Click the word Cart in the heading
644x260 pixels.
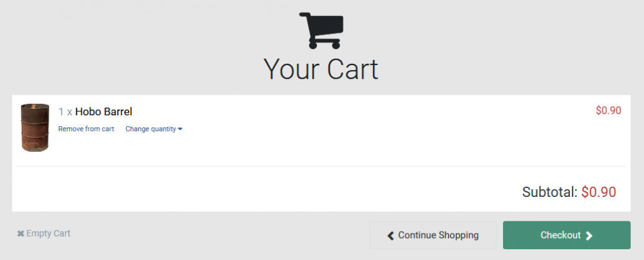coord(352,69)
